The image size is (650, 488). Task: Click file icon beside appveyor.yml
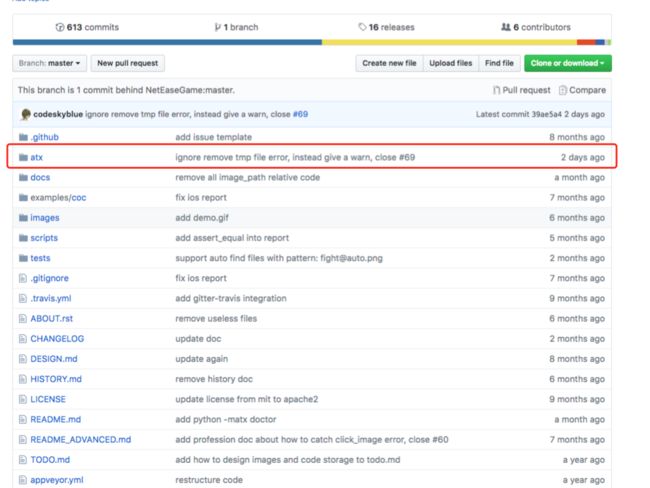pos(23,480)
